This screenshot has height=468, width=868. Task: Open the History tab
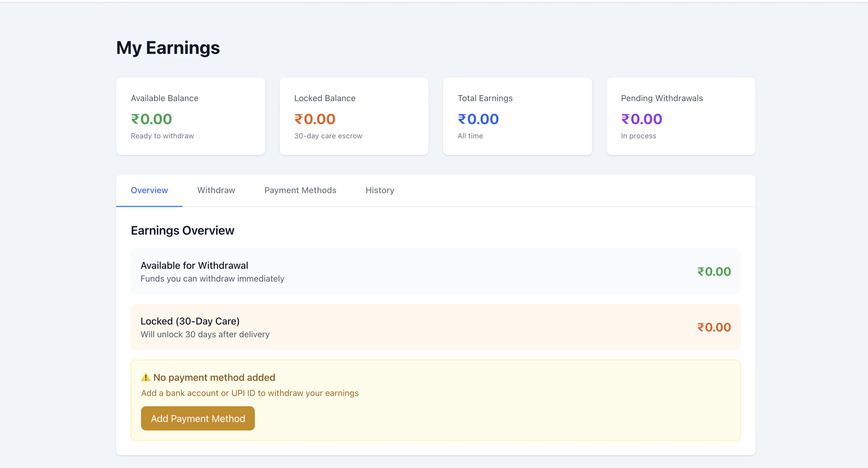[380, 190]
